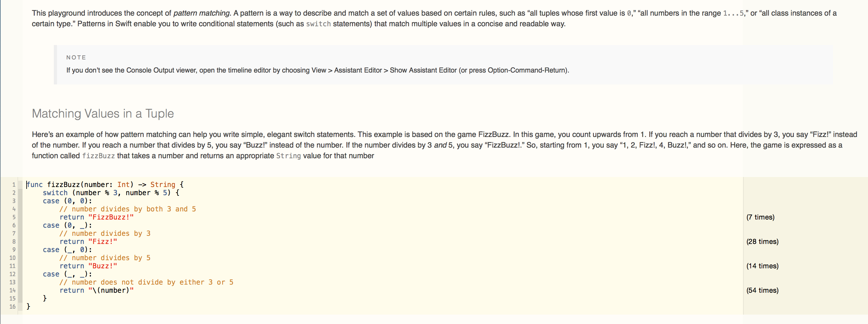The height and width of the screenshot is (324, 868).
Task: Click the "Buzz!" return string on line 11
Action: [103, 266]
